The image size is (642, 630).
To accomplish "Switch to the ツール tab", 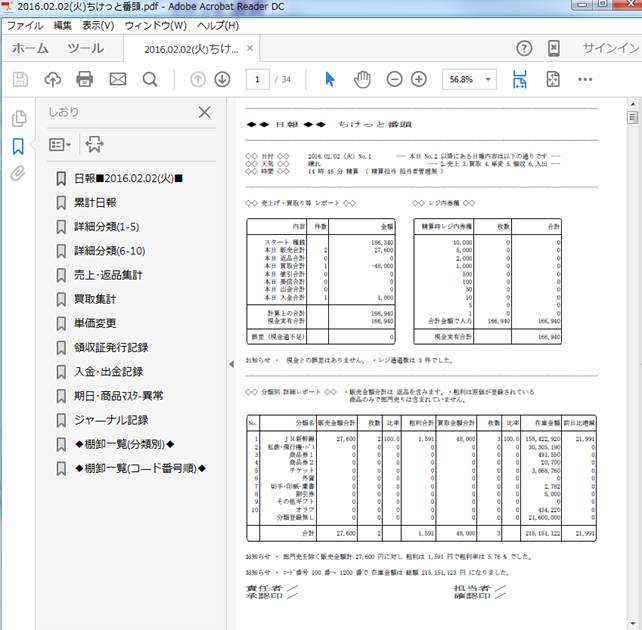I will click(86, 48).
